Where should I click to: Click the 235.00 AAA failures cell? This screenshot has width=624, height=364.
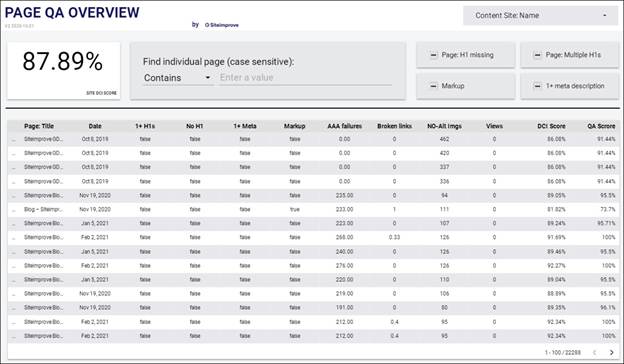point(345,195)
